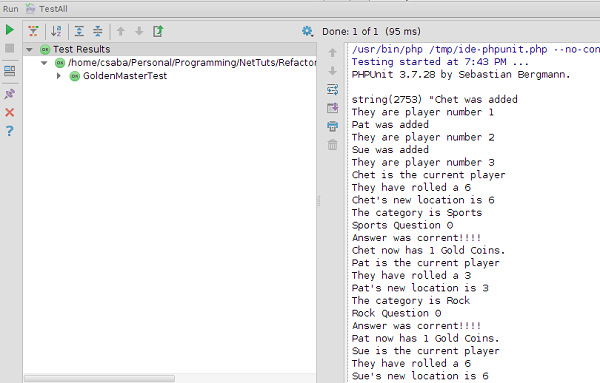Click 'Rock Question 0' line
Screen dimensions: 600x383
pos(396,313)
